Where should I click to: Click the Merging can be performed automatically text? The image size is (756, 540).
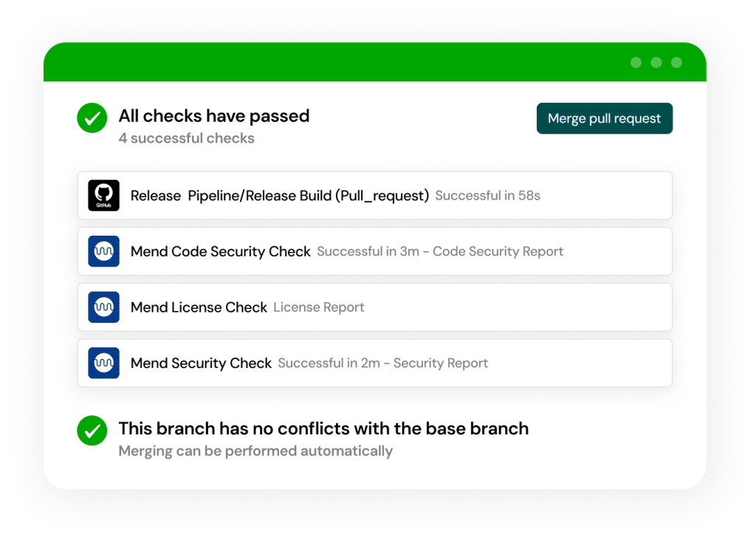(x=255, y=451)
